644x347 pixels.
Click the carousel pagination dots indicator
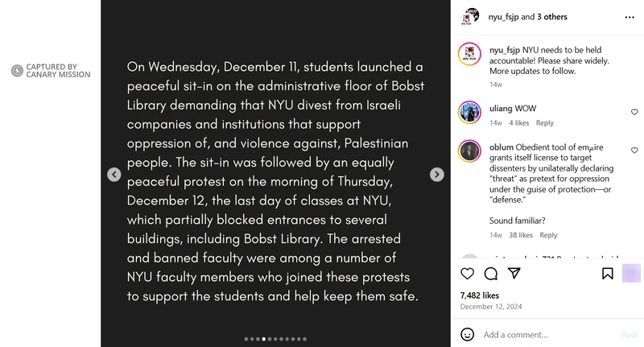[x=275, y=339]
